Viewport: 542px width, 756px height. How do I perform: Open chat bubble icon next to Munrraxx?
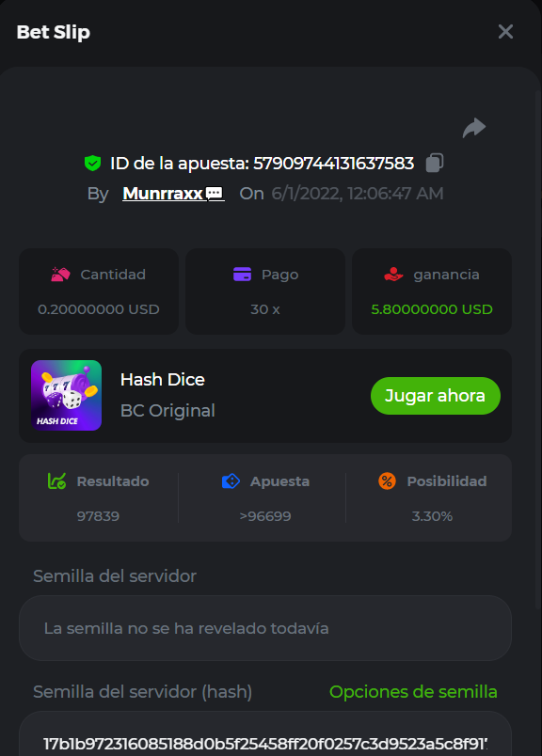pos(215,194)
